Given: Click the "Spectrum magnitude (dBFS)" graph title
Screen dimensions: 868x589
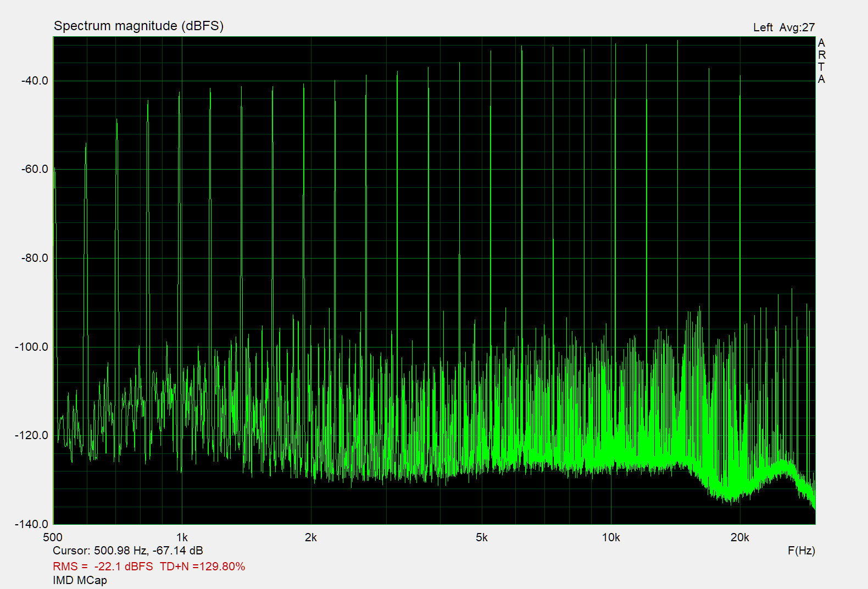Looking at the screenshot, I should click(x=138, y=26).
